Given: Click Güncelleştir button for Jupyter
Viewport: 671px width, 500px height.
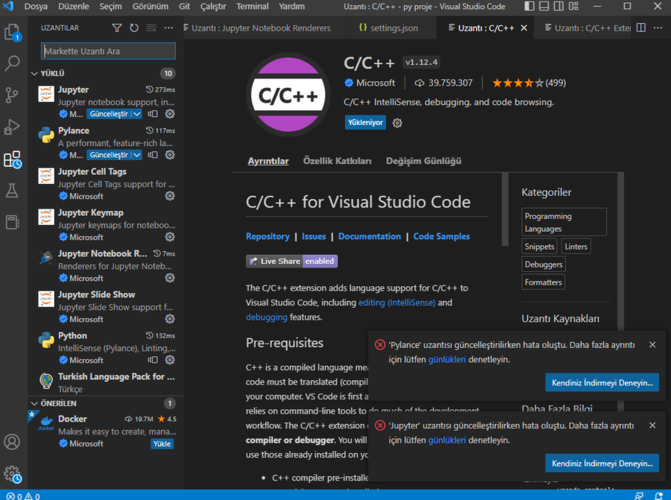Looking at the screenshot, I should tap(109, 114).
